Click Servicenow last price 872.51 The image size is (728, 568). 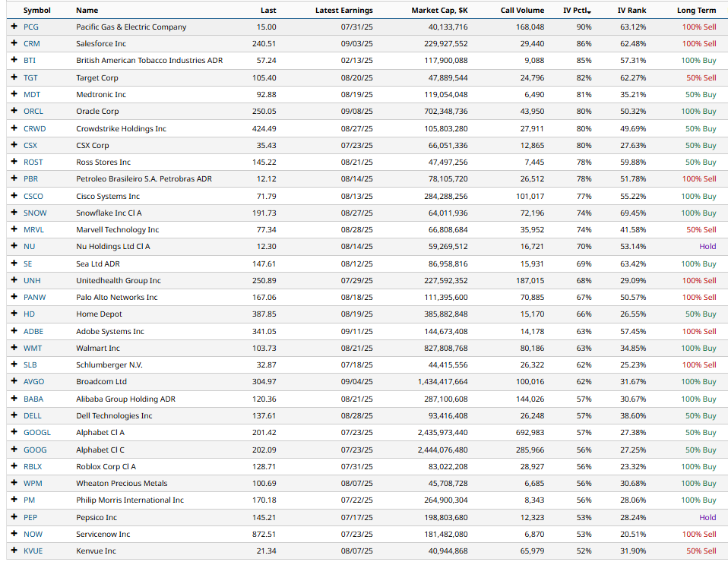click(x=264, y=534)
